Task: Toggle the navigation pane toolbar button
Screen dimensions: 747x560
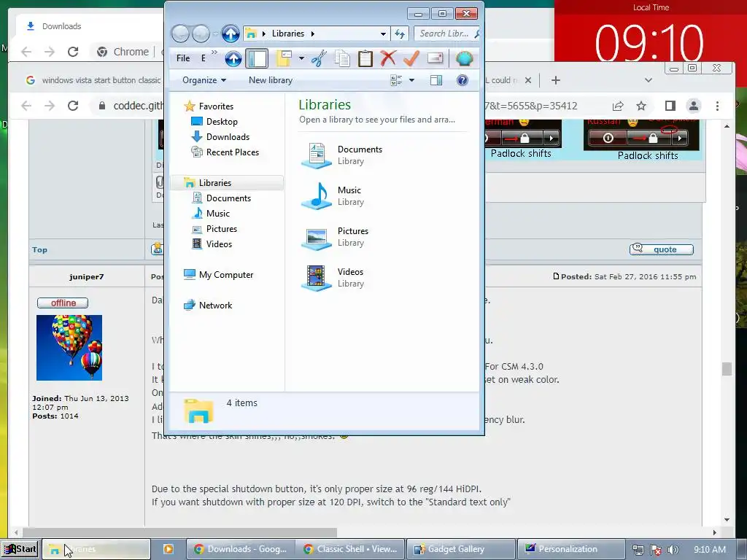Action: click(257, 58)
